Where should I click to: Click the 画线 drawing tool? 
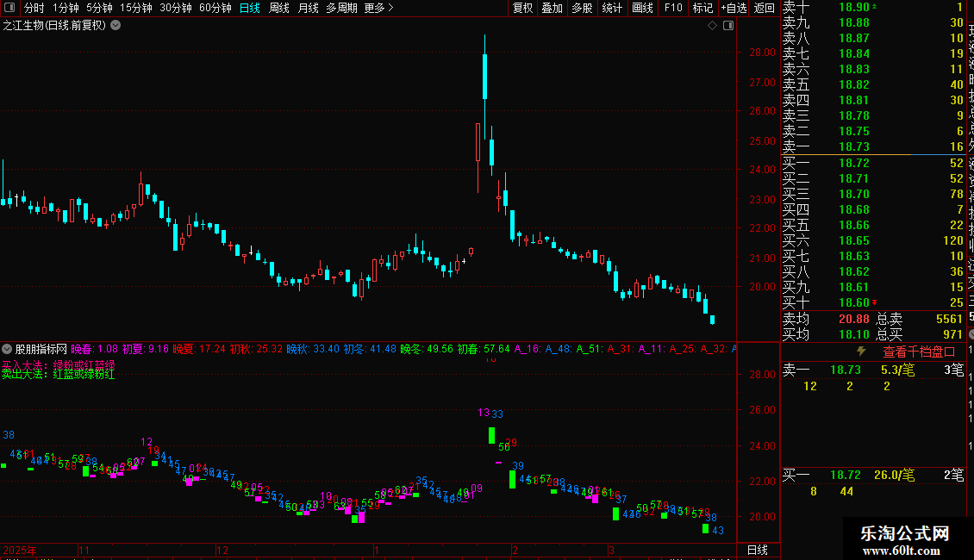(642, 8)
